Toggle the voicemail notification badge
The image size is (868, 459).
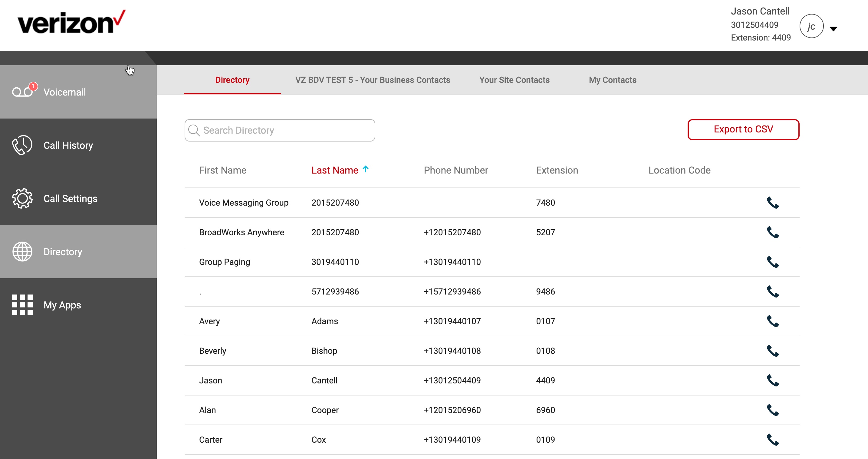[32, 87]
